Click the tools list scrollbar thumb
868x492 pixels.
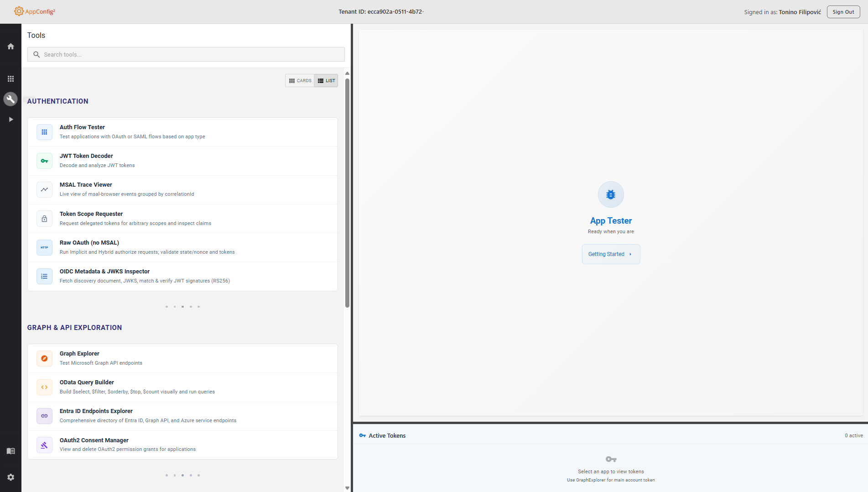pyautogui.click(x=347, y=193)
